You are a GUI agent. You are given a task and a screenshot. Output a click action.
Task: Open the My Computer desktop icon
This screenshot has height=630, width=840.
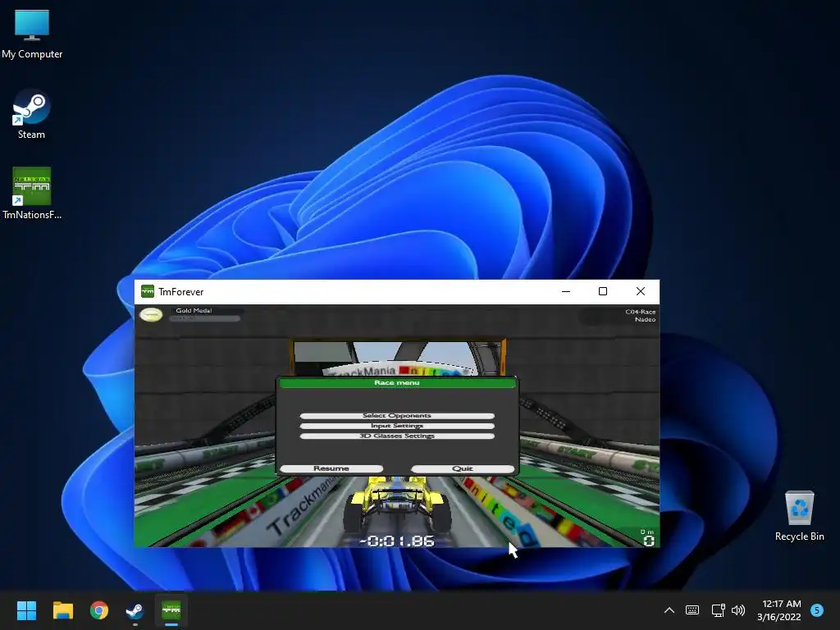click(32, 34)
